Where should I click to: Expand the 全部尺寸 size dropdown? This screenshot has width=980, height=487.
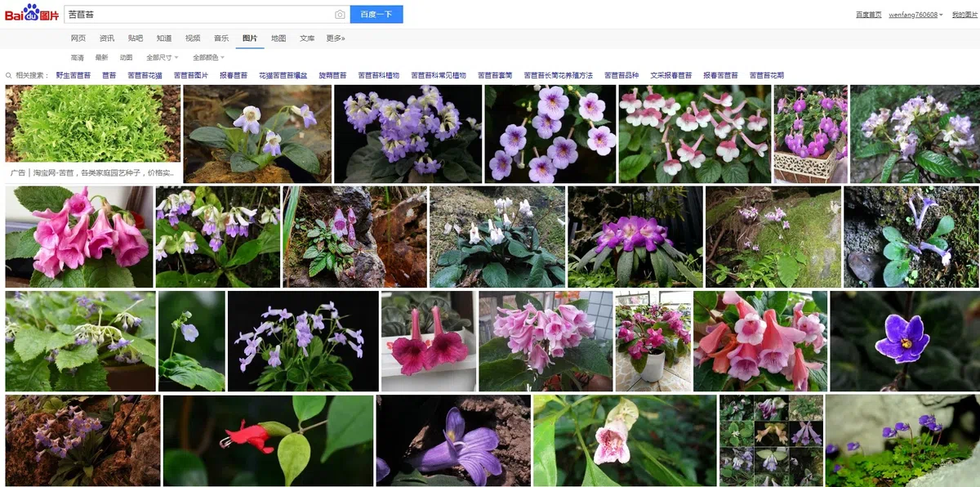click(161, 58)
